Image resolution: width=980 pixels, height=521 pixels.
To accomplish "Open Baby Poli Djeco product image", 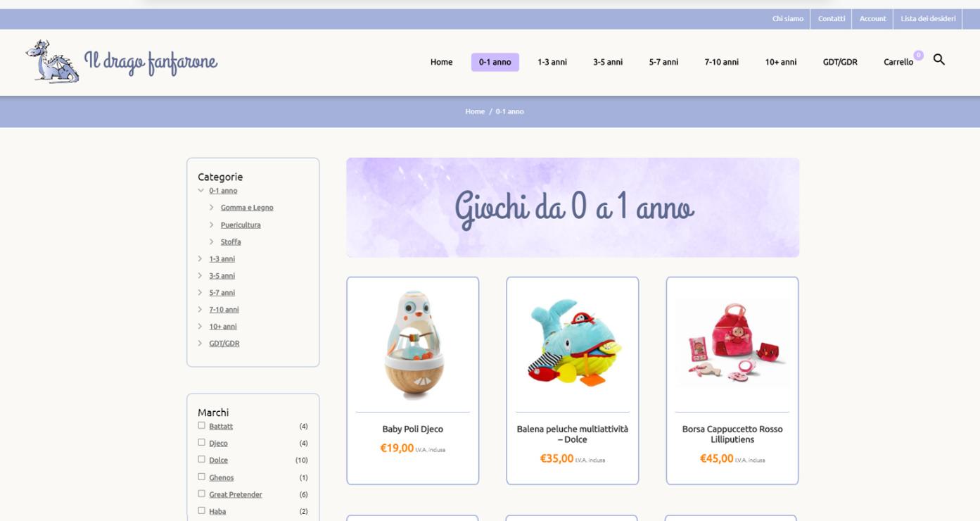I will (x=412, y=344).
